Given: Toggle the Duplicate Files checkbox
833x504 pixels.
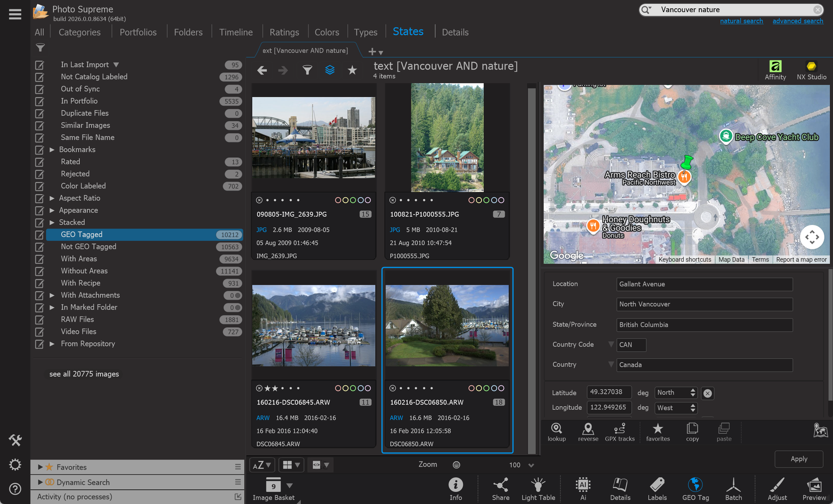Looking at the screenshot, I should point(40,113).
